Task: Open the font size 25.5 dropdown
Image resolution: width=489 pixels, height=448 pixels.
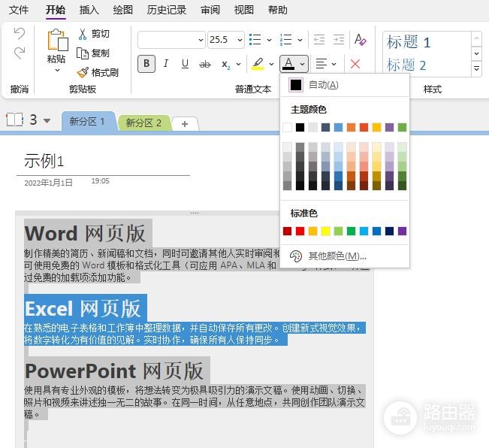Action: click(x=240, y=40)
